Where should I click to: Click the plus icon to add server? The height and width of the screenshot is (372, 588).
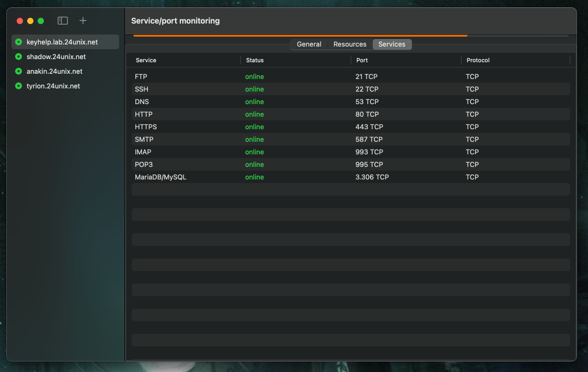coord(83,21)
